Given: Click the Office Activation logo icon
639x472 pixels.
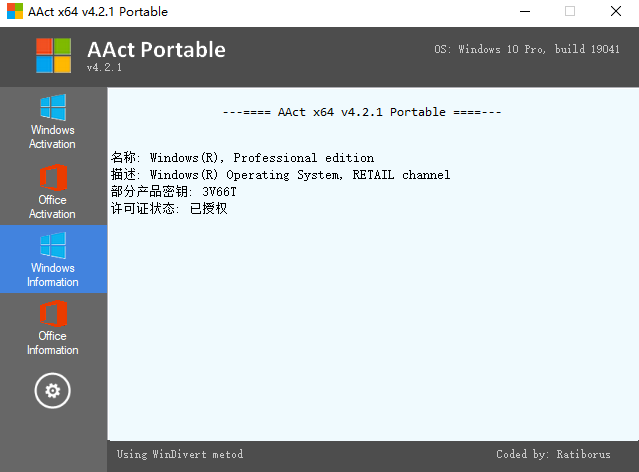Looking at the screenshot, I should tap(52, 177).
